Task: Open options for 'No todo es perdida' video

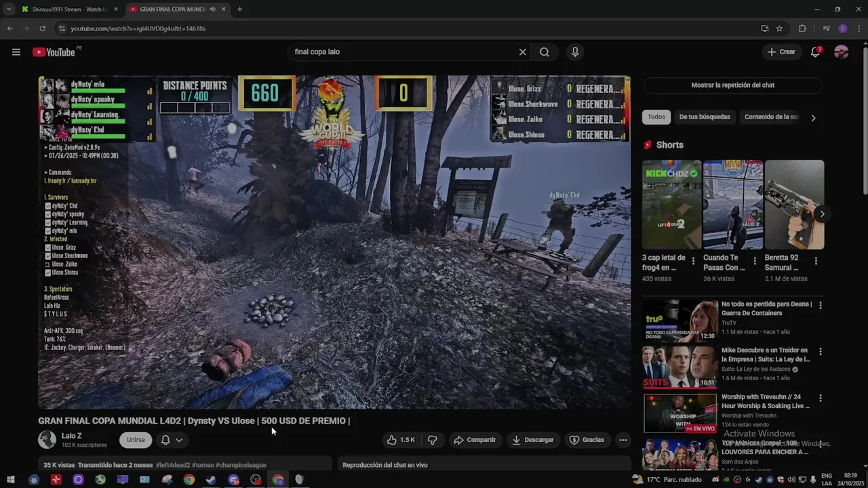Action: point(821,306)
